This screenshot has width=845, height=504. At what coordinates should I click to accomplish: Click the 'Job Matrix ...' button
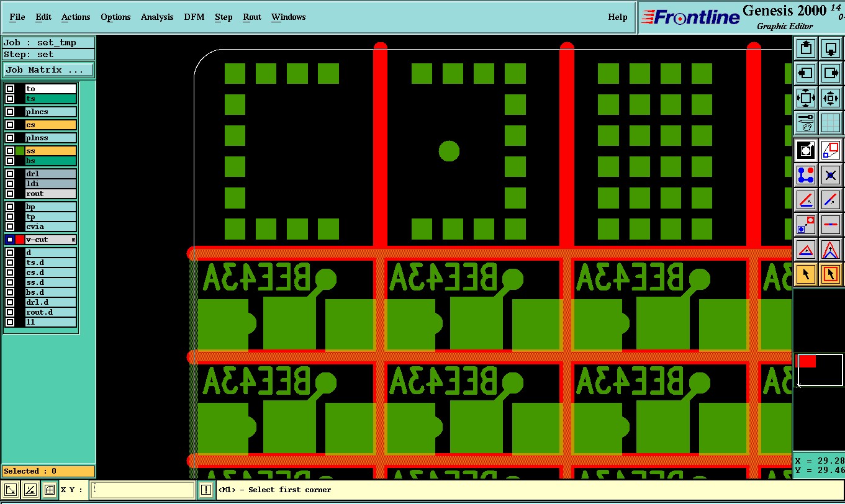[48, 70]
